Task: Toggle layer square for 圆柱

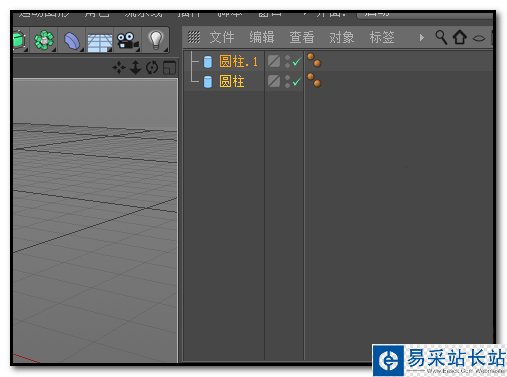Action: click(x=274, y=81)
